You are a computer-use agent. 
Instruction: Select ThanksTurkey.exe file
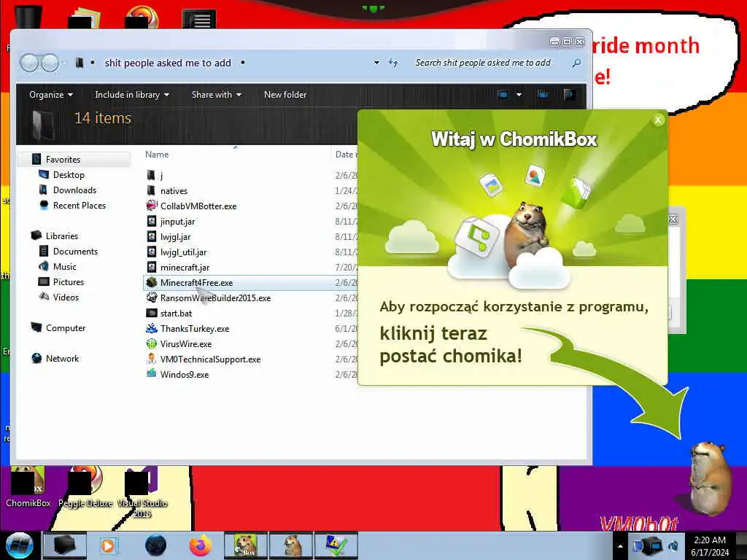(x=194, y=329)
